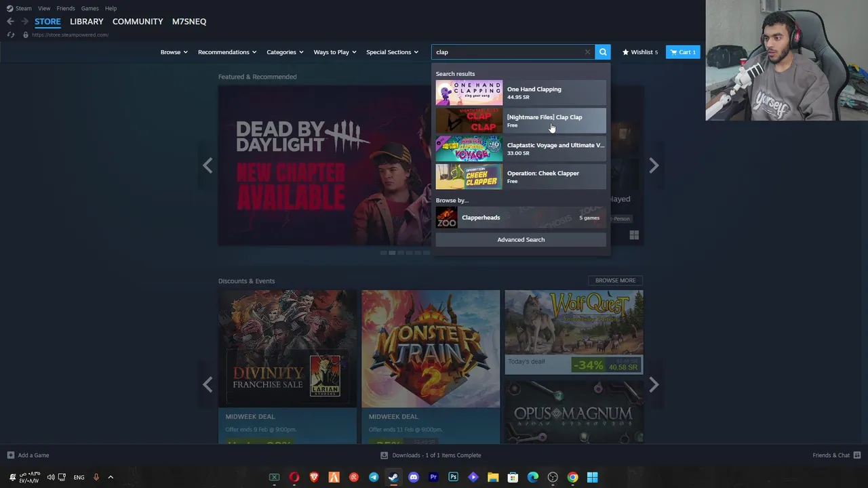Open Windows Start button
The image size is (868, 488).
[x=592, y=477]
